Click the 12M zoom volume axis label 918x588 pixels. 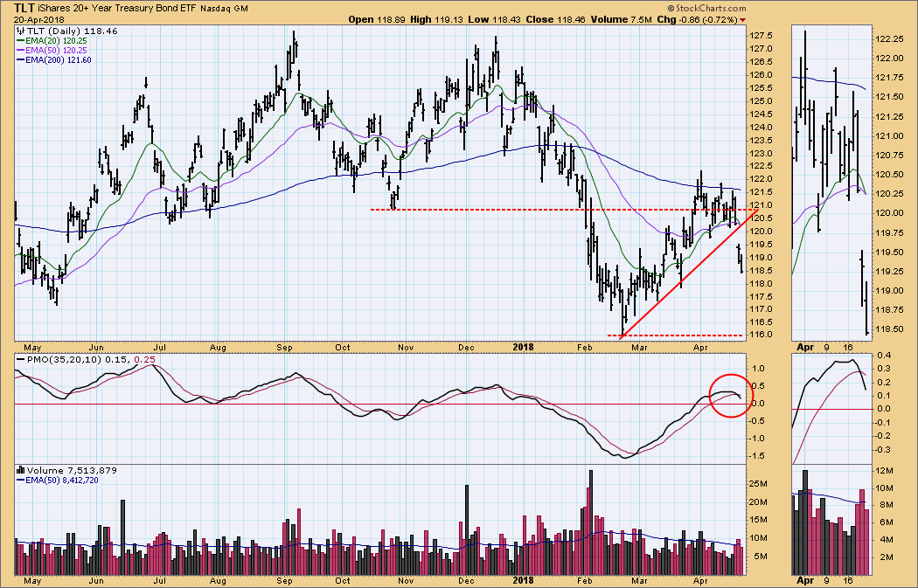[885, 471]
